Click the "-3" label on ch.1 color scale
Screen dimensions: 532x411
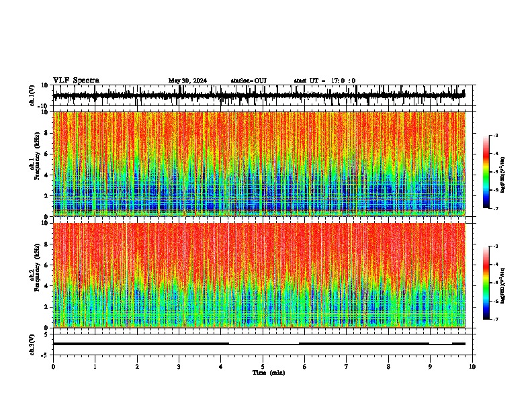coord(495,135)
